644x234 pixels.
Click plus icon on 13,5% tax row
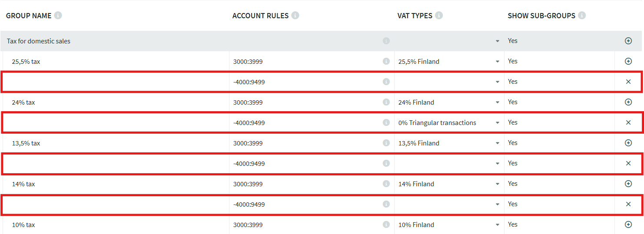[x=628, y=143]
